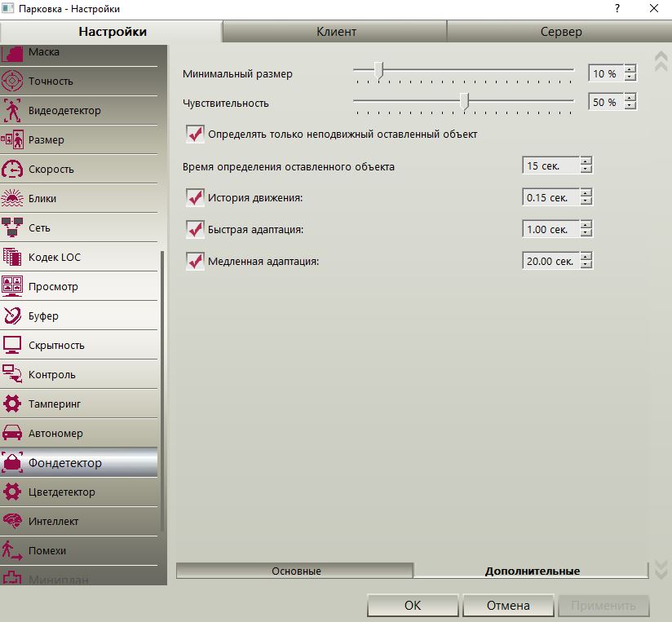Select the Кодек LOC icon
The width and height of the screenshot is (672, 622).
tap(12, 257)
